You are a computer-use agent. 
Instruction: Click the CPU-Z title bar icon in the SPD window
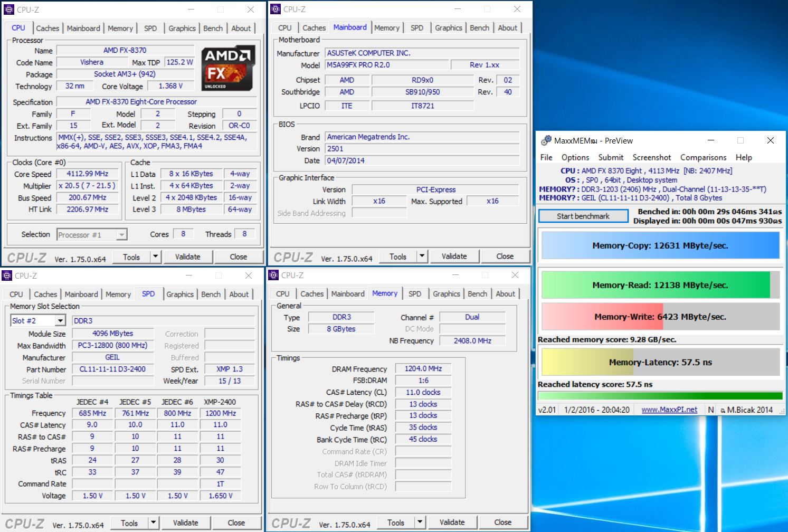tap(7, 275)
